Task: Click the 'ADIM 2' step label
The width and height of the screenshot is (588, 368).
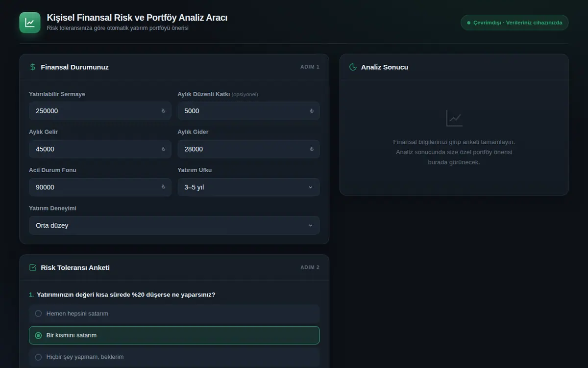Action: (310, 268)
